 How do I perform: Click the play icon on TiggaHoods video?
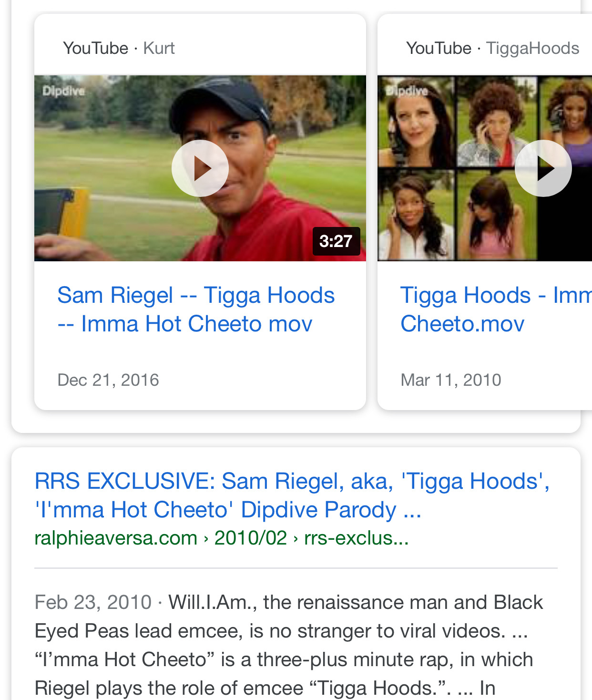(543, 168)
